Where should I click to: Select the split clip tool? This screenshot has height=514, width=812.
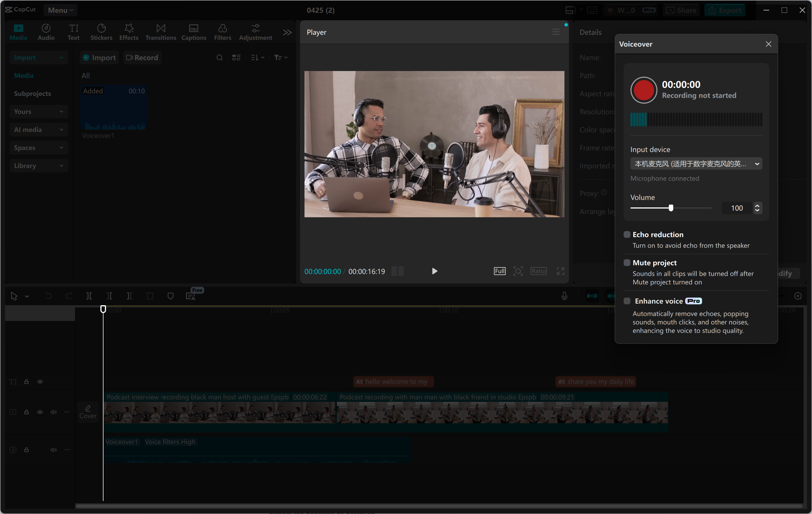pyautogui.click(x=89, y=296)
